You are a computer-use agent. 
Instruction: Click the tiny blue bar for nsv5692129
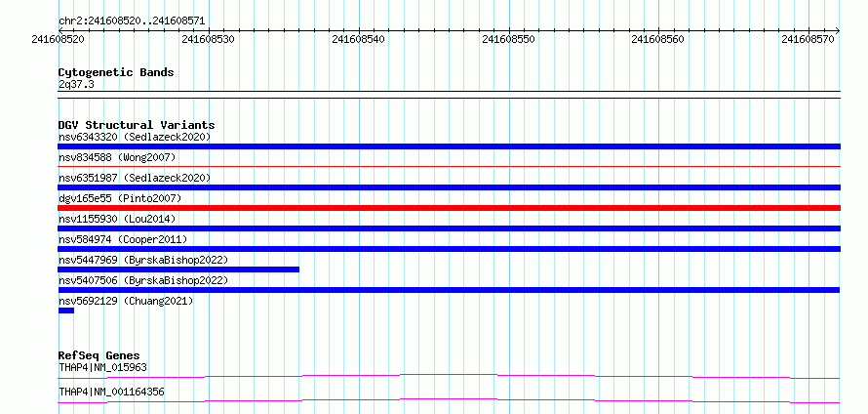coord(66,310)
